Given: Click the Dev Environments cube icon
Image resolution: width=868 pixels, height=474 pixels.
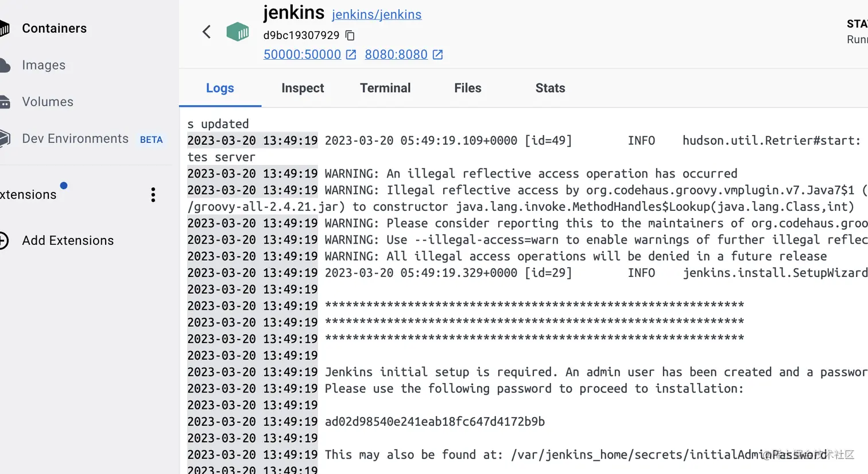Looking at the screenshot, I should pyautogui.click(x=5, y=138).
